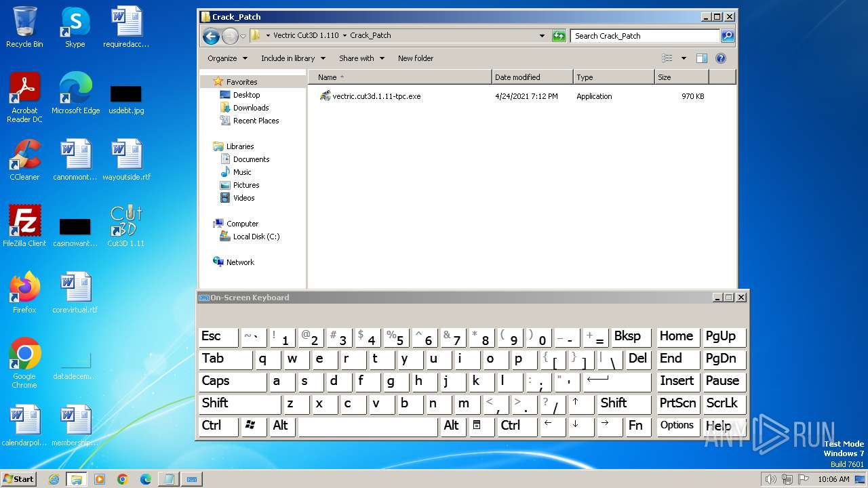Open Acrobat Reader DC desktop shortcut
The height and width of the screenshot is (488, 868).
(x=24, y=98)
